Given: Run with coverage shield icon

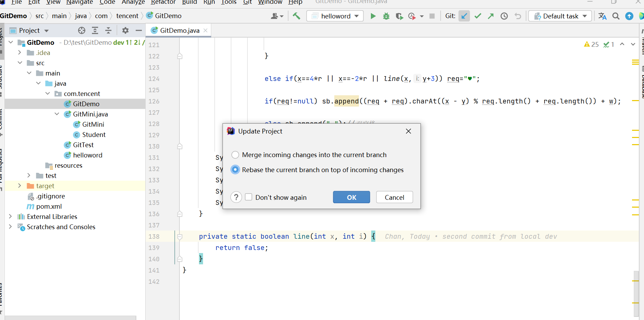Looking at the screenshot, I should pos(399,16).
